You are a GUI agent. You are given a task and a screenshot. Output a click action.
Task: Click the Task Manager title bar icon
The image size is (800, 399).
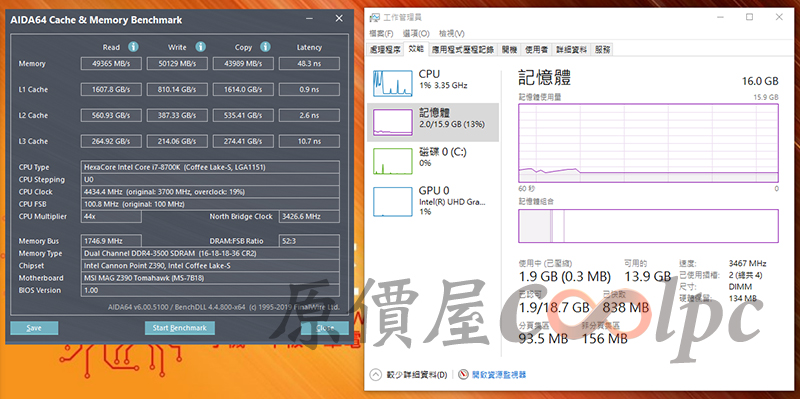pyautogui.click(x=374, y=18)
